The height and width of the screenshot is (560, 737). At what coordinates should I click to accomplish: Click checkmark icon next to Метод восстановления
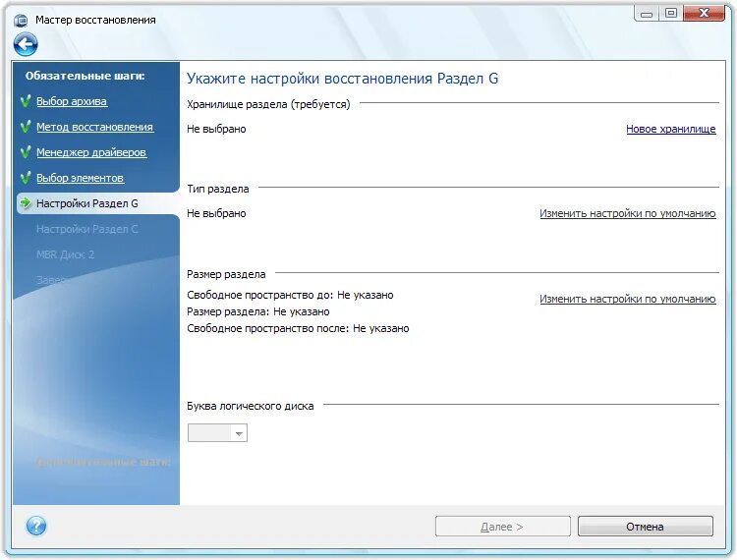click(27, 127)
